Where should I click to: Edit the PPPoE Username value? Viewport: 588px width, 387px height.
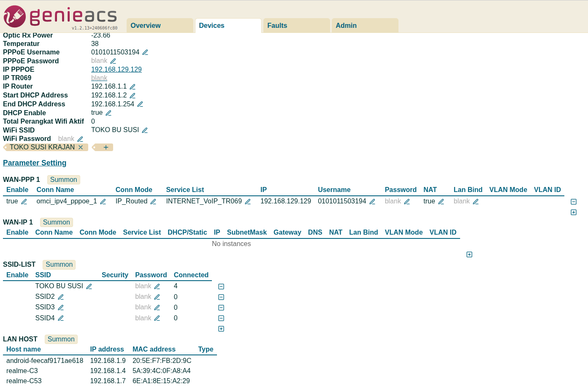145,52
